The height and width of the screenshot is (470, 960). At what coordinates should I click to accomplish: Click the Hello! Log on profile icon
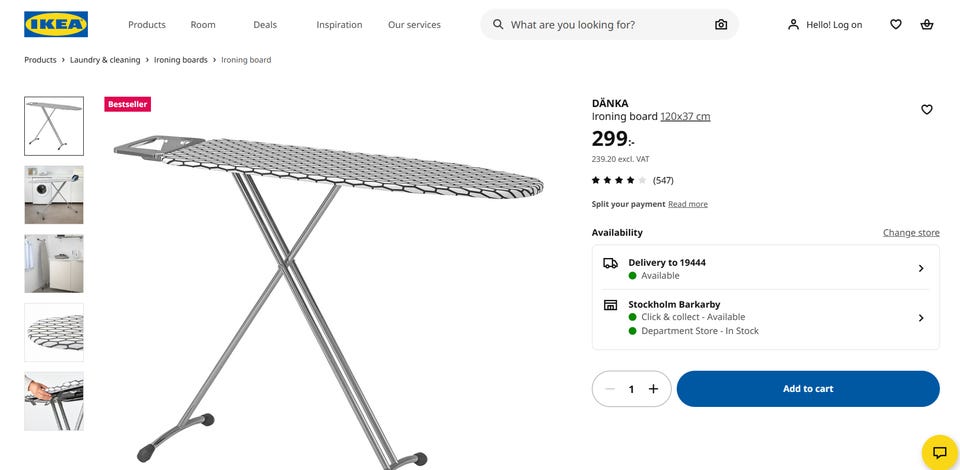793,25
